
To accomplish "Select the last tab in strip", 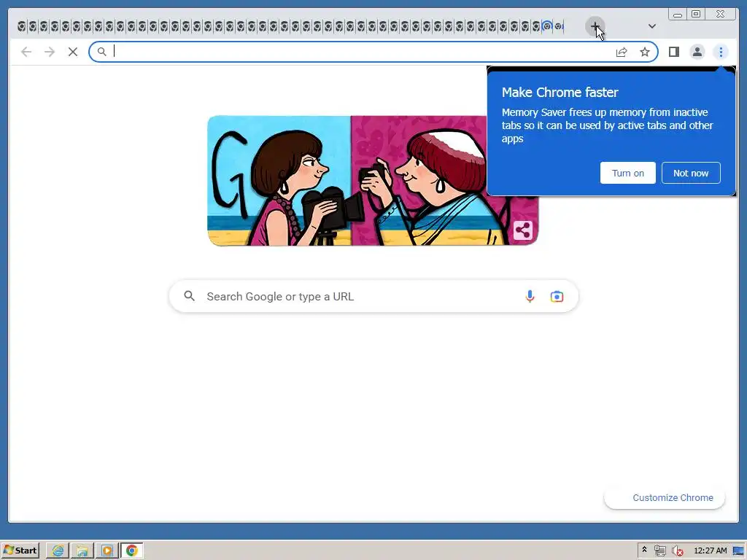I will (560, 26).
